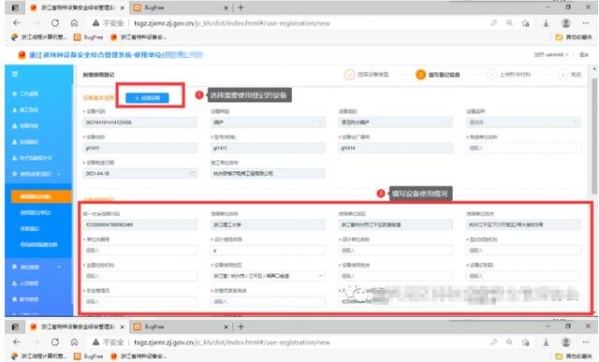Screen dimensions: 599x362
Task: Open the upper window favorites star icon
Action: [x=526, y=23]
